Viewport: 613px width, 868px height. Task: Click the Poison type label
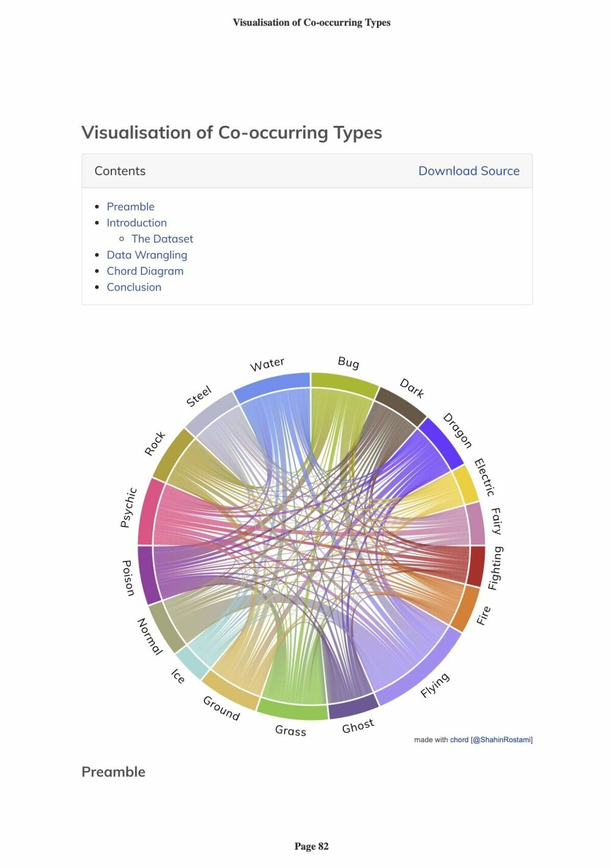point(128,577)
